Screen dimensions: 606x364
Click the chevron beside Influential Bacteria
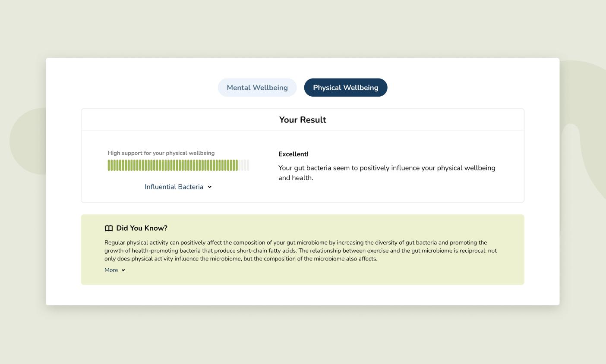pos(210,187)
